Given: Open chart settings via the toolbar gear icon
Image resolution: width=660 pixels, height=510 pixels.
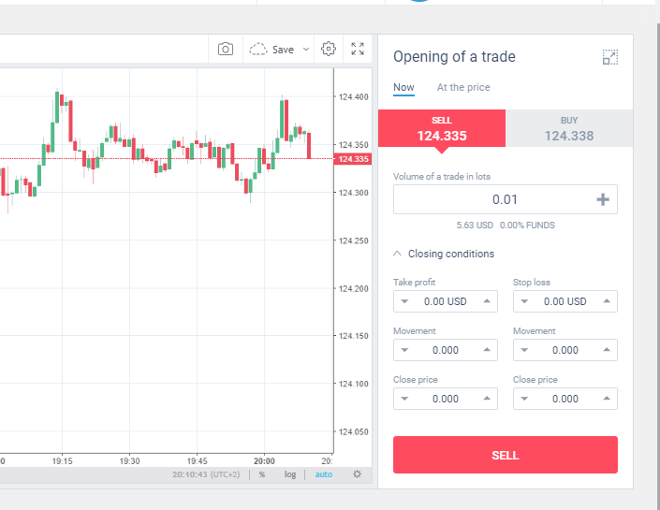Looking at the screenshot, I should [x=328, y=49].
